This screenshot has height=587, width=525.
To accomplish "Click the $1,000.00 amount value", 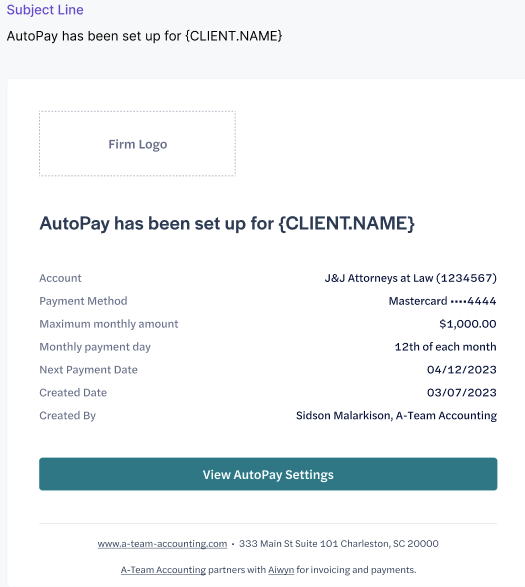I will [468, 324].
